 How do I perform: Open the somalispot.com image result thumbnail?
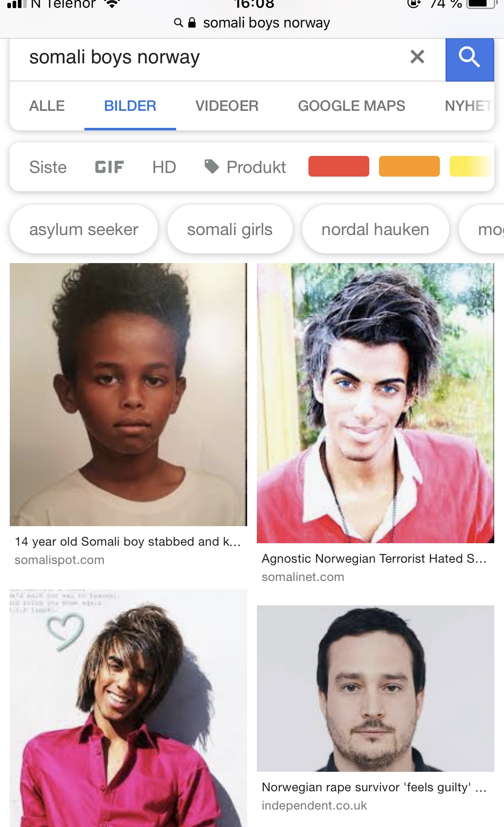coord(128,394)
